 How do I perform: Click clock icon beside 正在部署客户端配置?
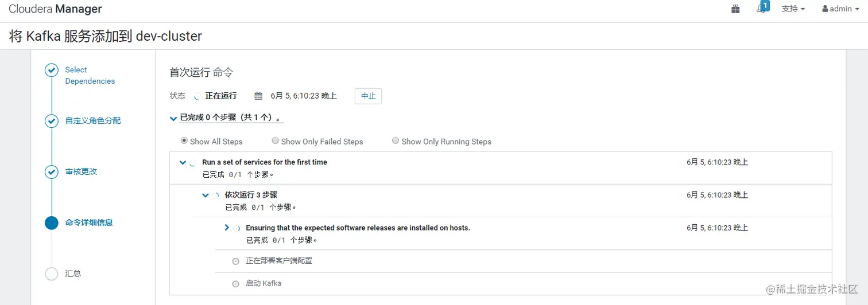tap(235, 261)
